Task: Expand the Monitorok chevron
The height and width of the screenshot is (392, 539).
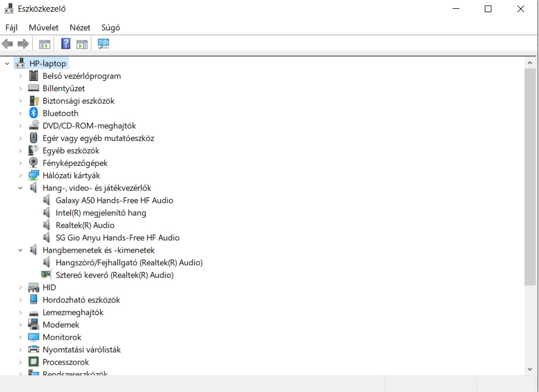Action: click(x=20, y=337)
